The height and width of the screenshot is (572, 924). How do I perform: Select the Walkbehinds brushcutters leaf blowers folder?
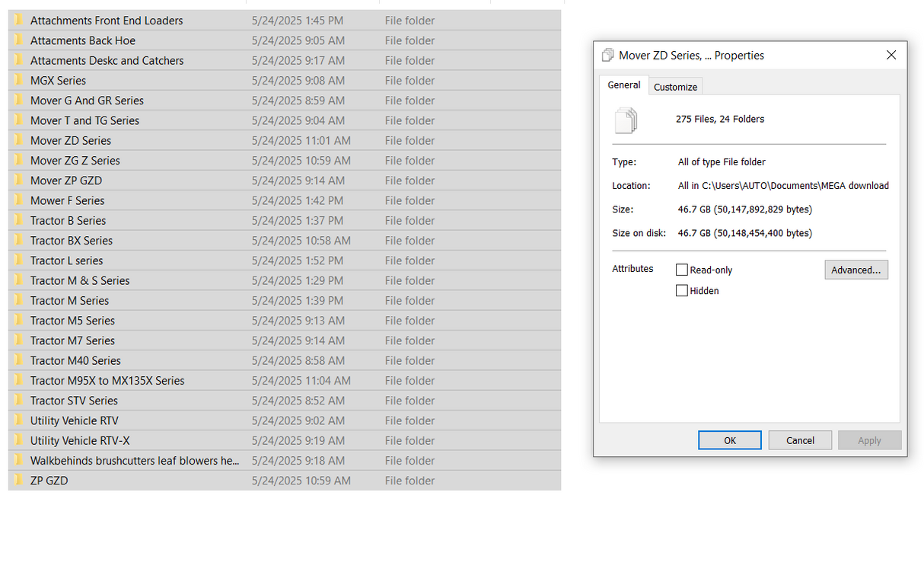134,461
